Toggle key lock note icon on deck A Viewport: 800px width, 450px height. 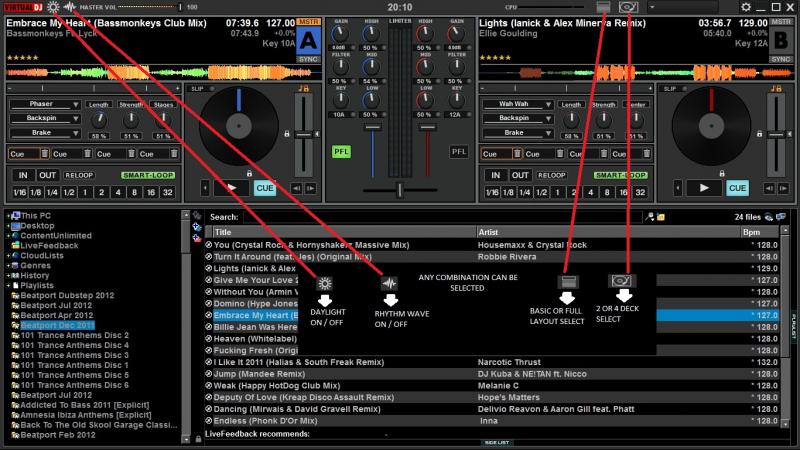click(x=303, y=89)
